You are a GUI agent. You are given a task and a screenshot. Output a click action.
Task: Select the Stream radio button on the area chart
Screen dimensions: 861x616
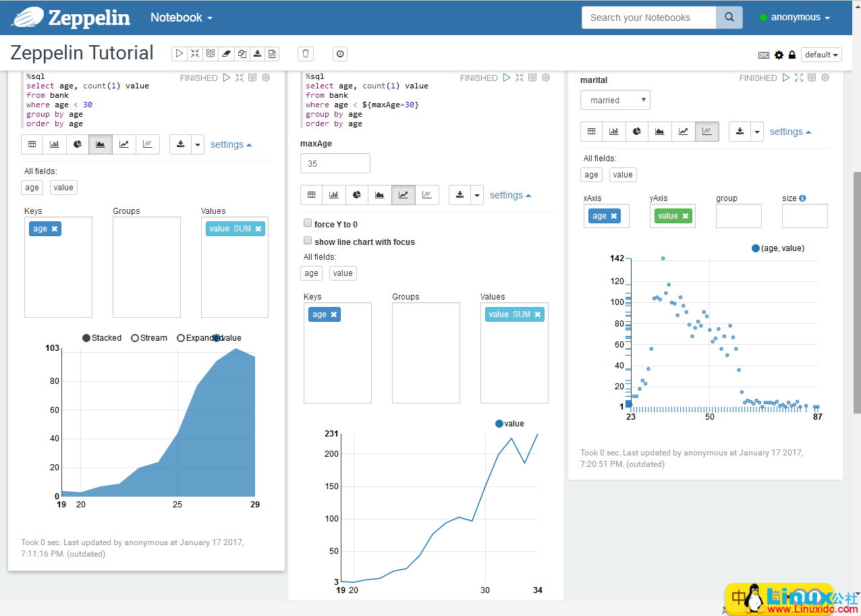(x=136, y=337)
